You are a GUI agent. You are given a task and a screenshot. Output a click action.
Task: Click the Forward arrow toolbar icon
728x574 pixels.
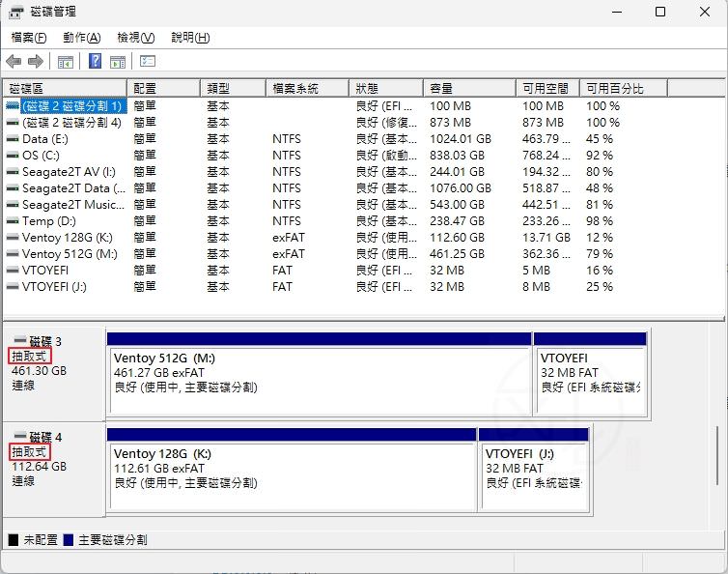click(36, 62)
